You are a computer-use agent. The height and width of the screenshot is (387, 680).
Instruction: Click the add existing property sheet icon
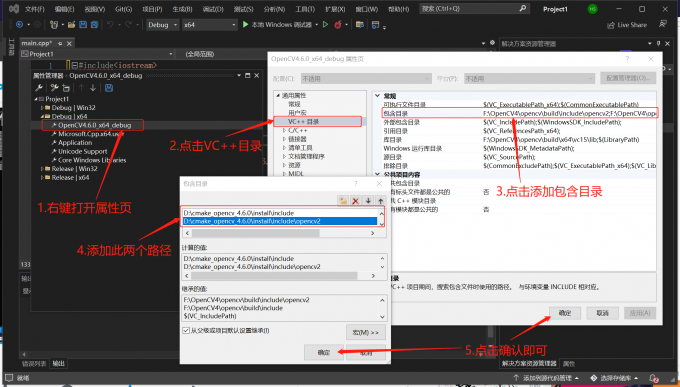pos(66,88)
